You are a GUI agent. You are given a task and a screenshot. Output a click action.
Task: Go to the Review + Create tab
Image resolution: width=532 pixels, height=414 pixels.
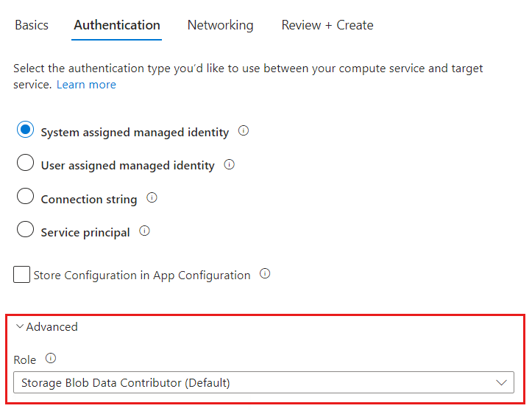click(x=327, y=25)
